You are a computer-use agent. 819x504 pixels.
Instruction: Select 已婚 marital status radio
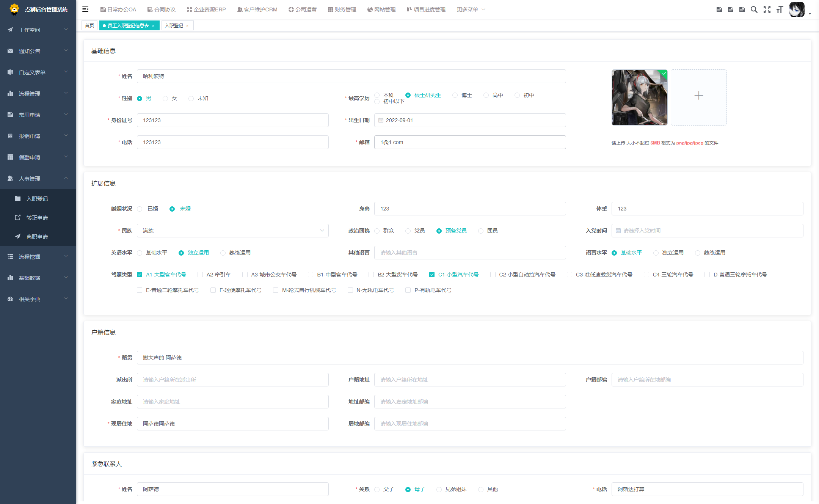coord(140,209)
